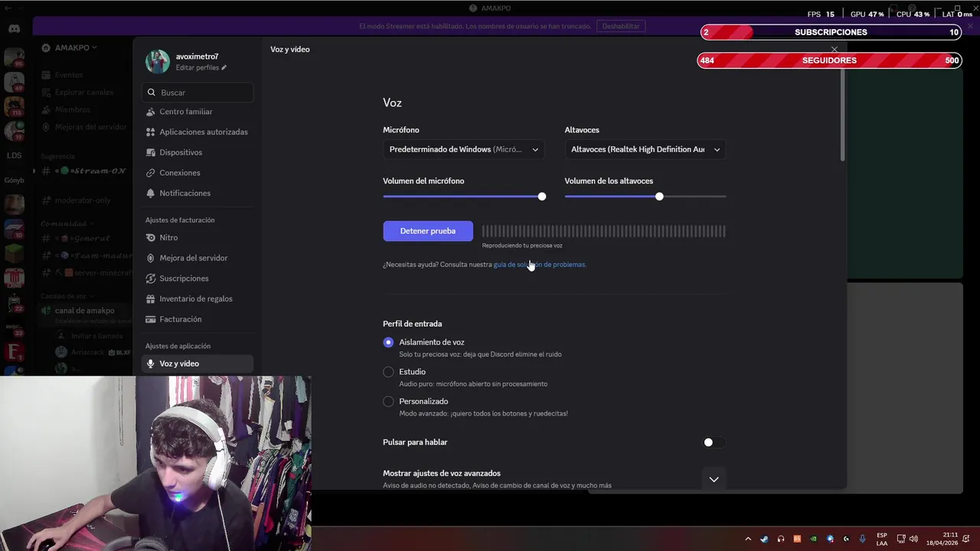Close settings with the X icon
Screen dimensions: 980x551
[x=835, y=50]
